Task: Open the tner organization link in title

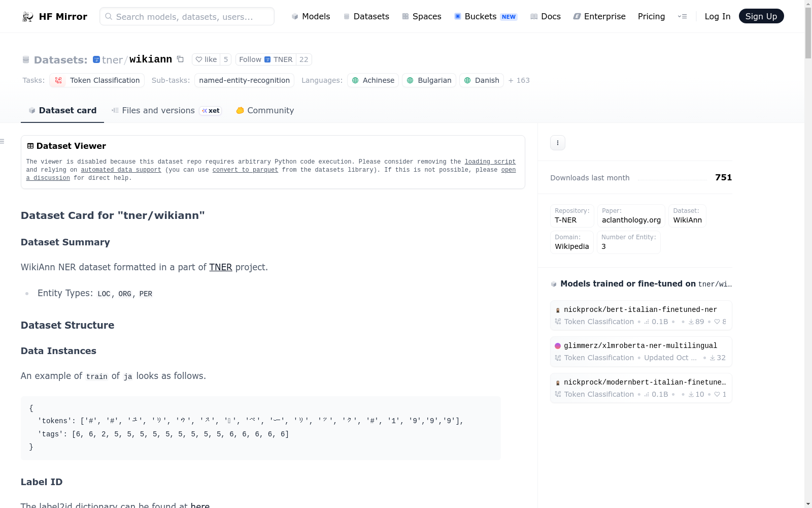Action: (x=112, y=60)
